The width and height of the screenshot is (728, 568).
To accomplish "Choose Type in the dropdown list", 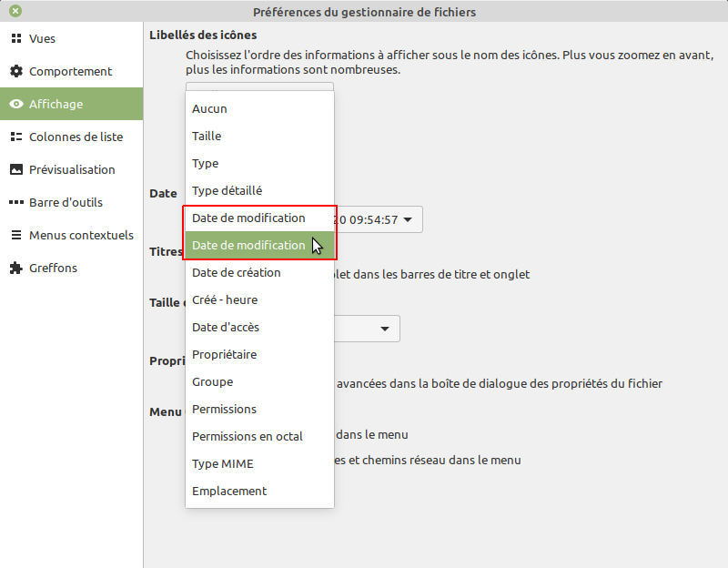I will click(x=259, y=164).
